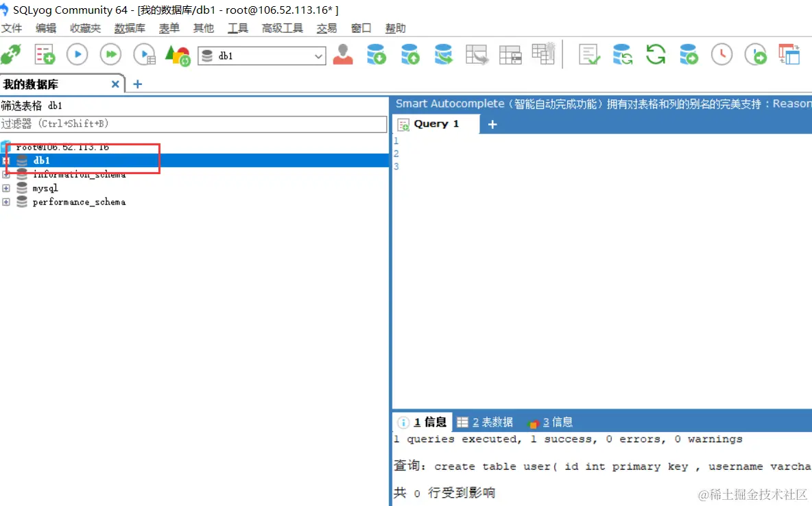Click the green plug new connection icon
This screenshot has height=506, width=812.
tap(11, 54)
